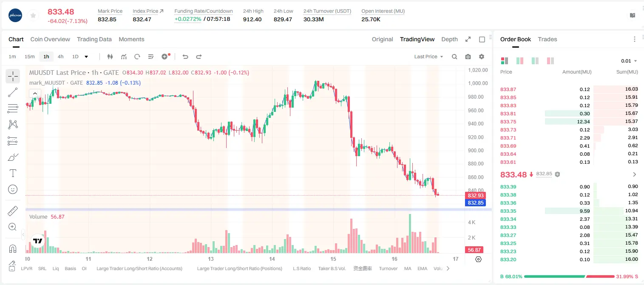Open the Coin Overview tab
Viewport: 644px width, 285px height.
[50, 39]
